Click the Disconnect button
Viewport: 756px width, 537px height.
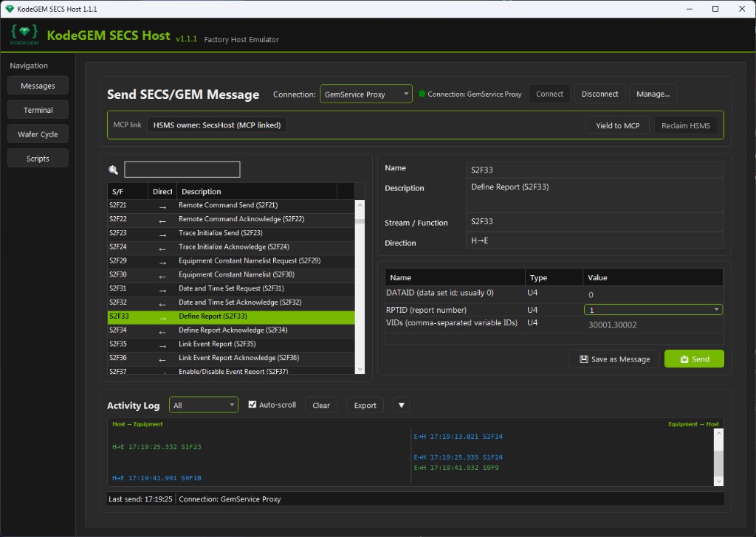pyautogui.click(x=599, y=94)
